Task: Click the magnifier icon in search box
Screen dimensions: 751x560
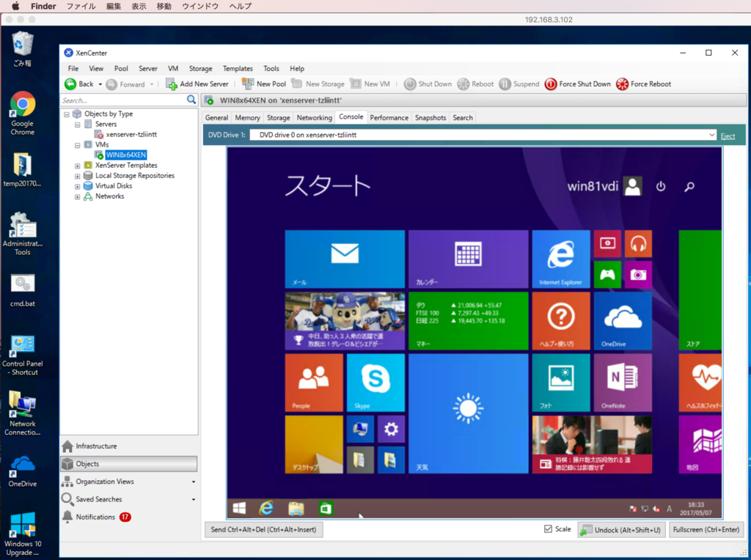Action: [x=191, y=100]
